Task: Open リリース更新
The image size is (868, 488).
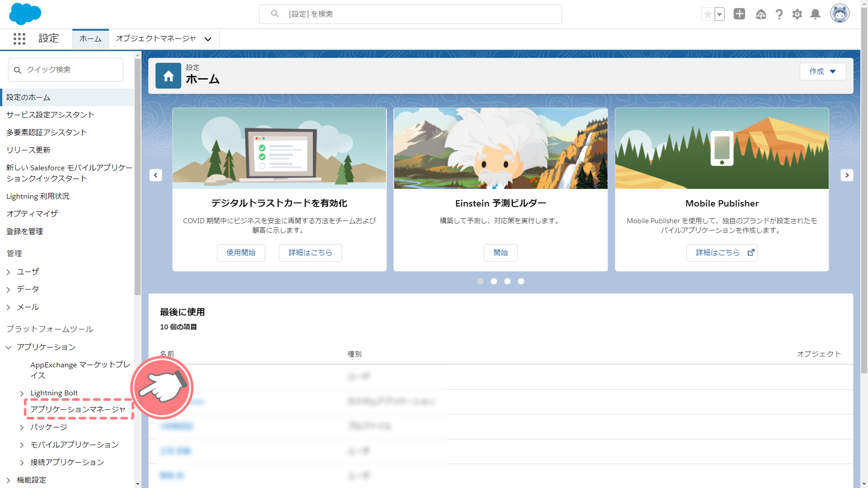Action: click(28, 150)
